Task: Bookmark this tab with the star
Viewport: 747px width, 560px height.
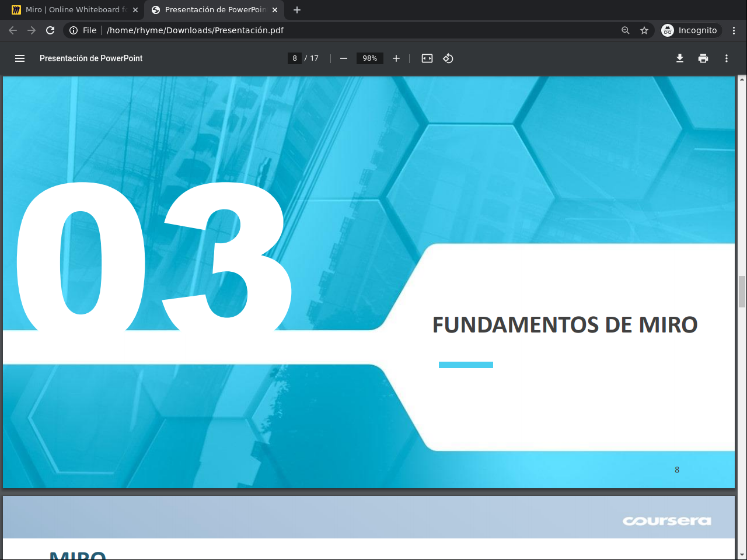Action: 644,30
